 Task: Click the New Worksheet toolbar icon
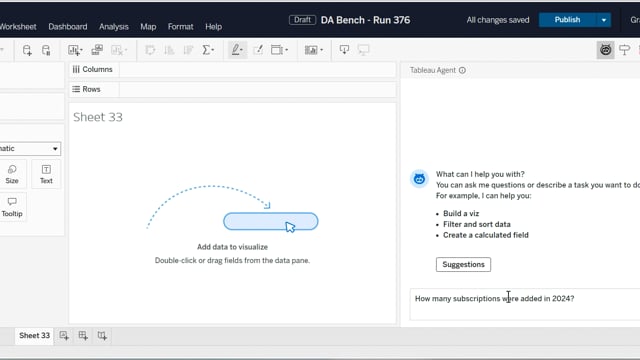(75, 50)
